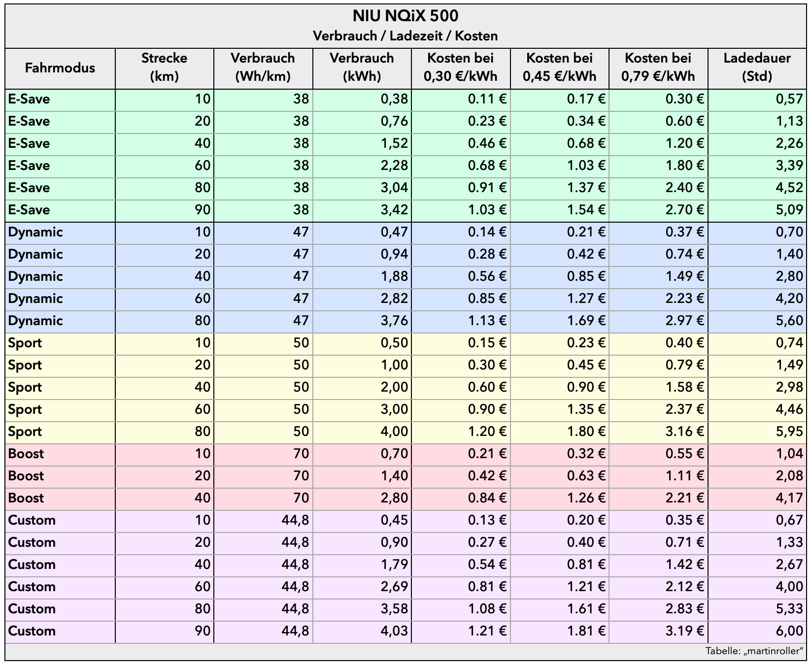Select the Boost label in the 10 km row

click(x=26, y=454)
